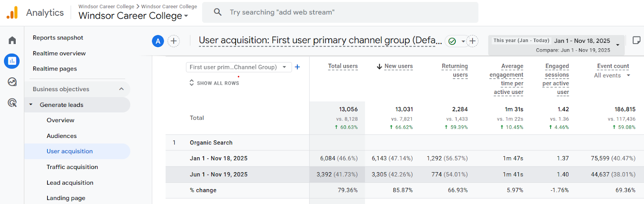
Task: Open the Reports icon in left rail
Action: [x=12, y=61]
